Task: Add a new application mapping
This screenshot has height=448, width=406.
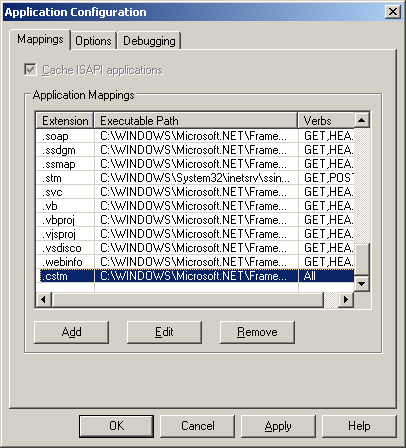Action: (71, 332)
